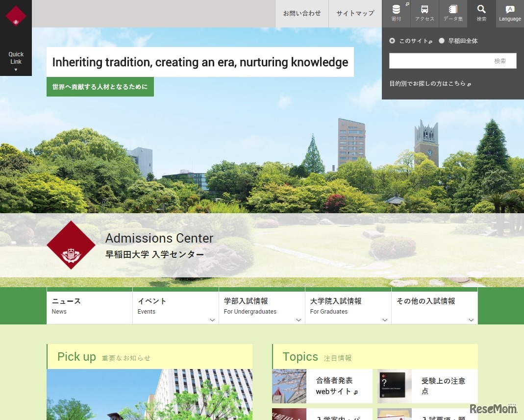Click the お問い合わせ contact link
Screen dimensions: 524x420
pos(301,13)
